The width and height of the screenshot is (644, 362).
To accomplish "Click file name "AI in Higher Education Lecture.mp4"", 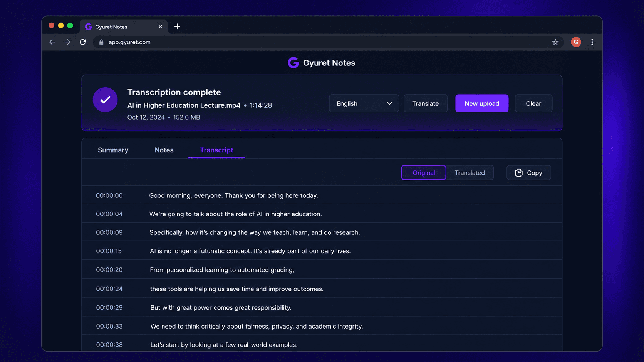I will pyautogui.click(x=184, y=105).
